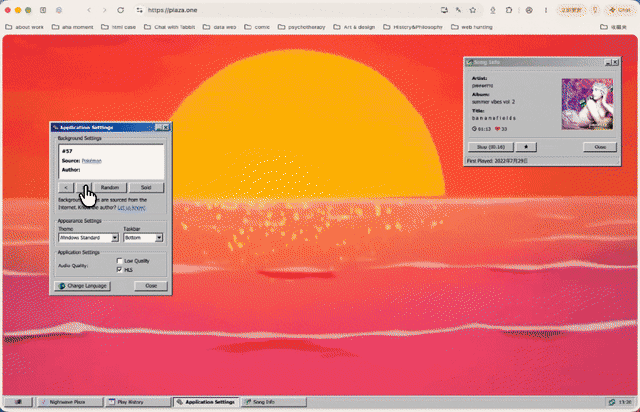The image size is (640, 412).
Task: Click the heart likes icon in Song Info
Action: click(497, 129)
